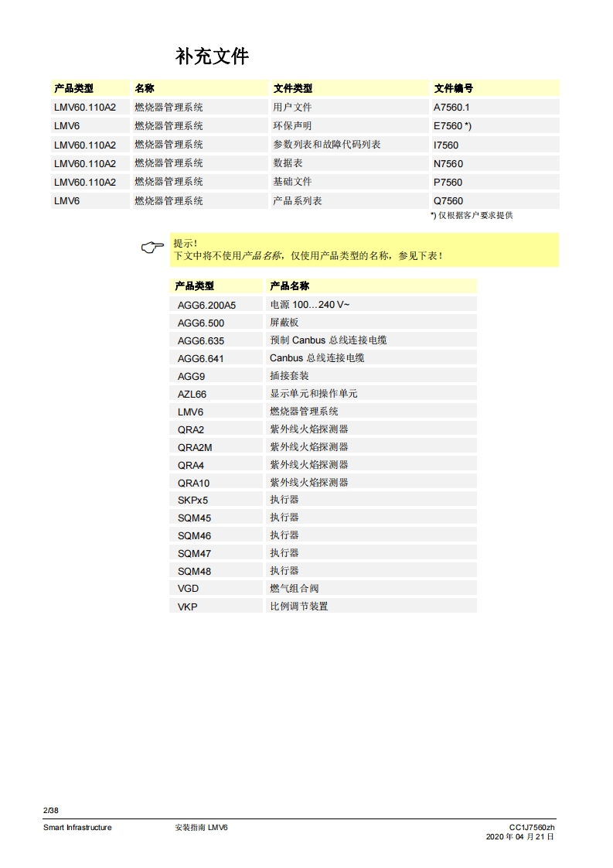
Task: Click the AGG6.200A5 product type cell
Action: (206, 305)
